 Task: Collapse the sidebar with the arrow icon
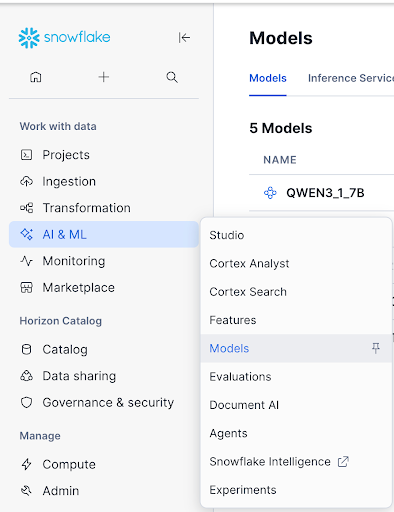184,37
